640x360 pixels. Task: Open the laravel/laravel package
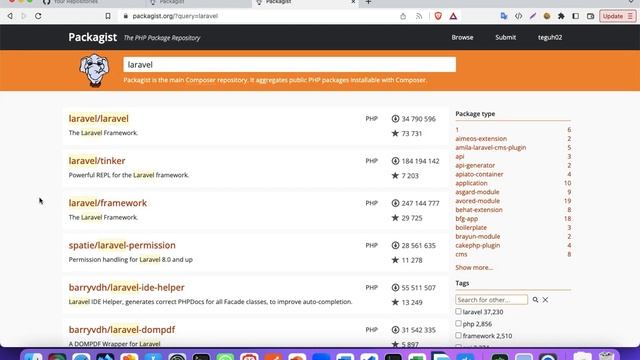pyautogui.click(x=98, y=118)
